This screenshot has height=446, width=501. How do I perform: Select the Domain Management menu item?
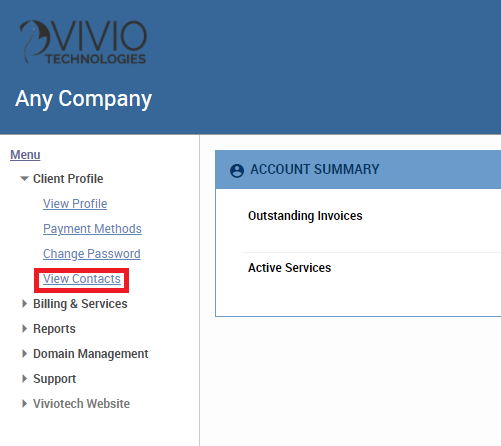tap(91, 354)
